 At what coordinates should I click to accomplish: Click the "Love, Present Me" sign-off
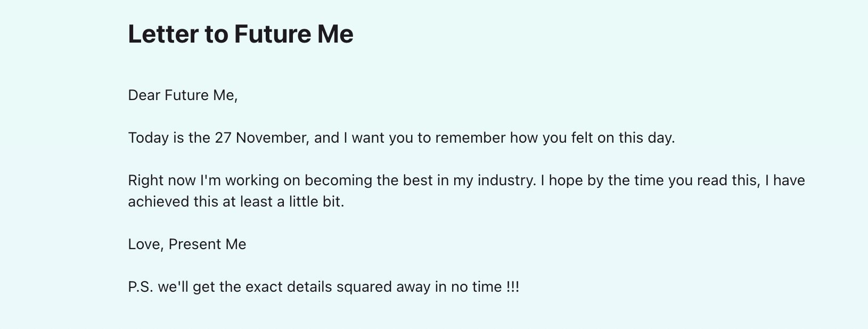187,244
